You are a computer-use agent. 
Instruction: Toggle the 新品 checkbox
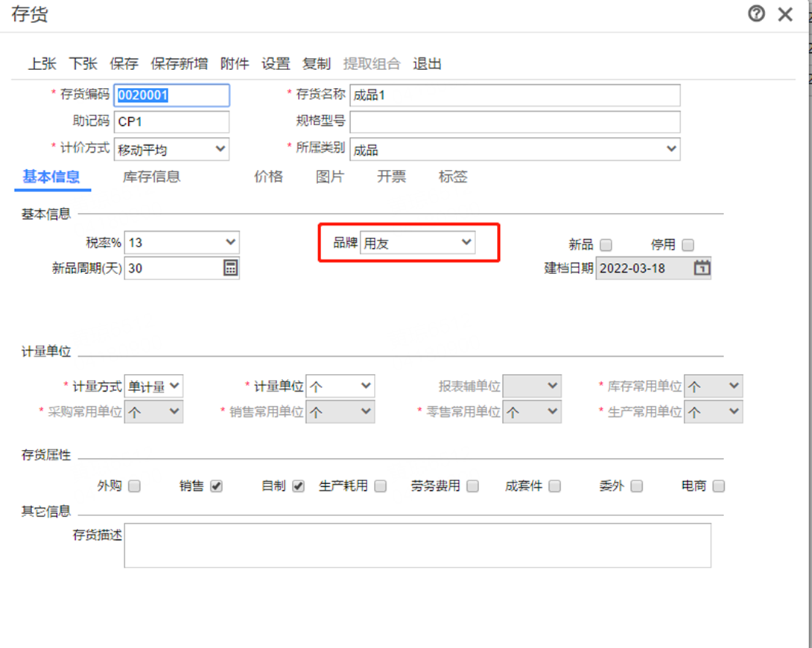click(x=606, y=244)
